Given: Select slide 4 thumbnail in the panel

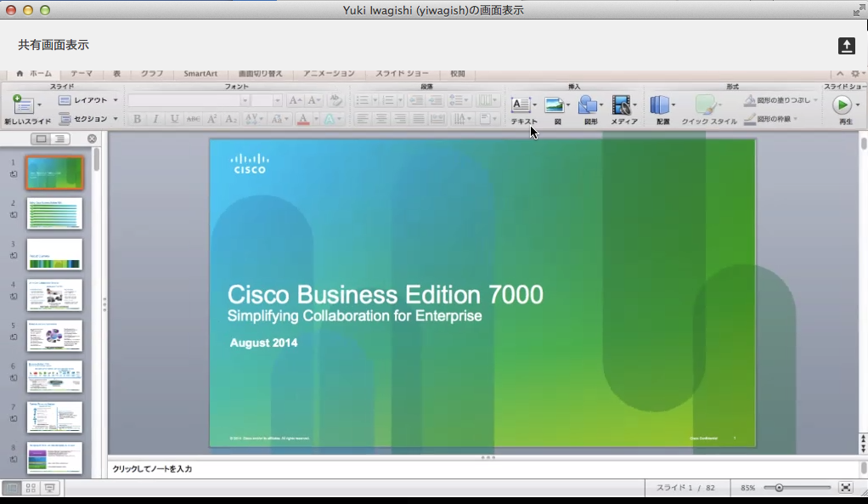Looking at the screenshot, I should click(54, 295).
